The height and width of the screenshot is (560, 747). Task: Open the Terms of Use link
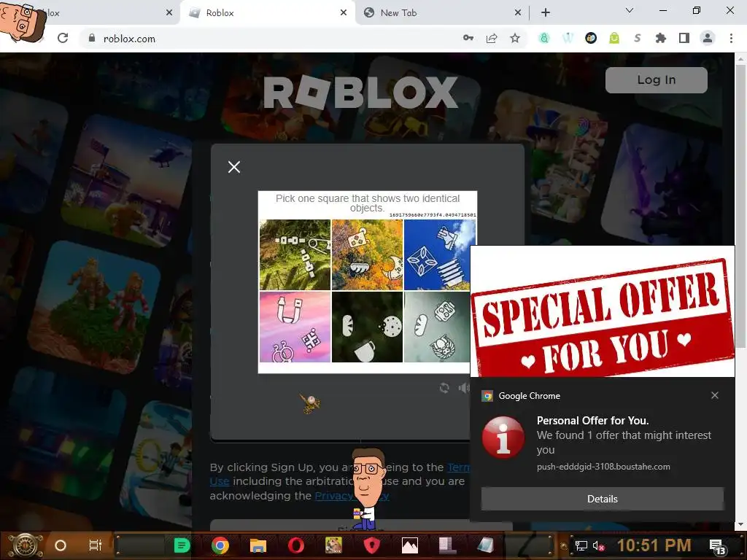tap(458, 467)
